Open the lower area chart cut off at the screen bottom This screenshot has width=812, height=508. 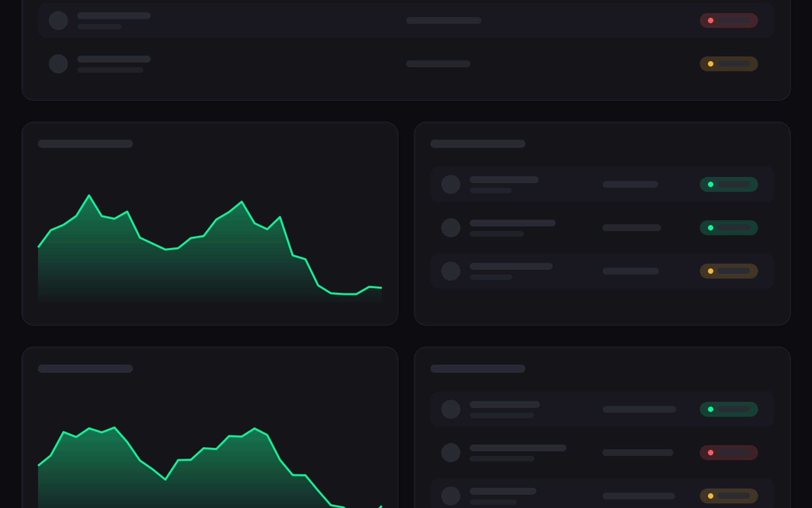pyautogui.click(x=210, y=467)
